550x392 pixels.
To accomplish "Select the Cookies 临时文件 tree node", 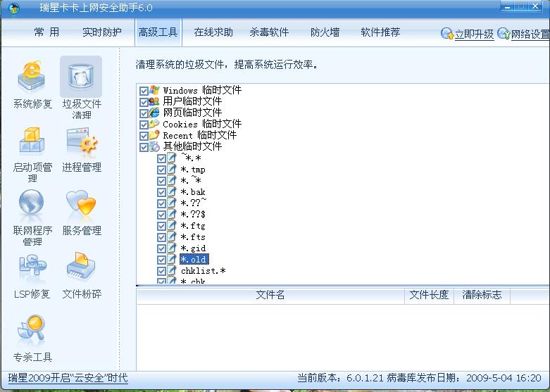I will (x=202, y=124).
